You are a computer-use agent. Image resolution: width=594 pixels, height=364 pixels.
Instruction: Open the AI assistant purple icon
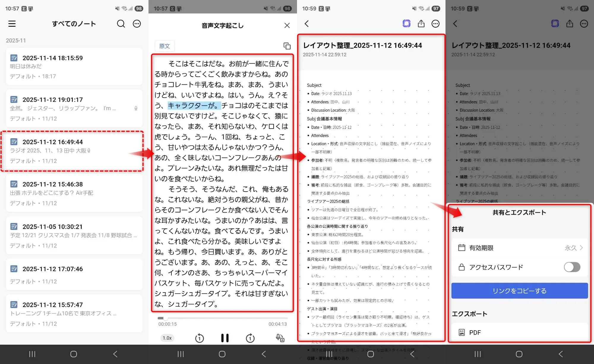pyautogui.click(x=406, y=23)
